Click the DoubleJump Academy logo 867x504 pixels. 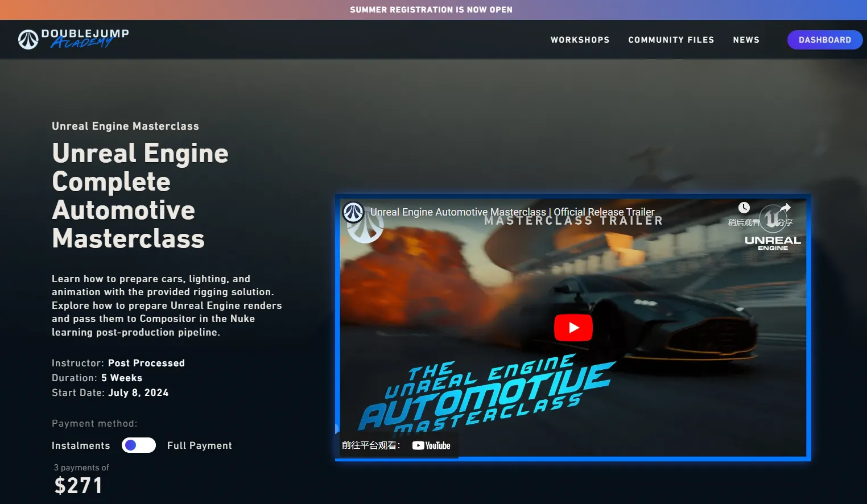tap(73, 39)
